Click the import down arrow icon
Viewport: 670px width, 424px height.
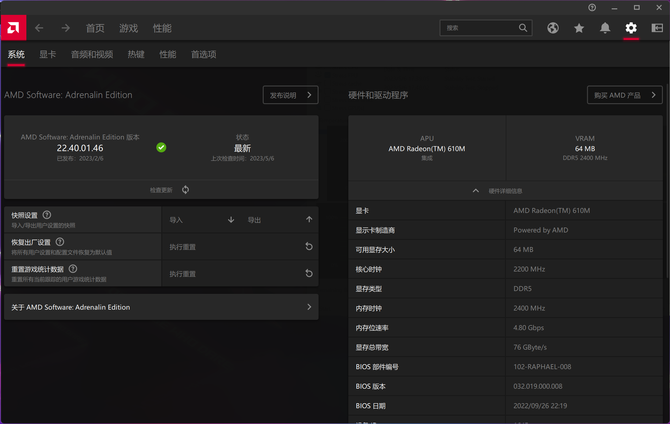[x=231, y=220]
